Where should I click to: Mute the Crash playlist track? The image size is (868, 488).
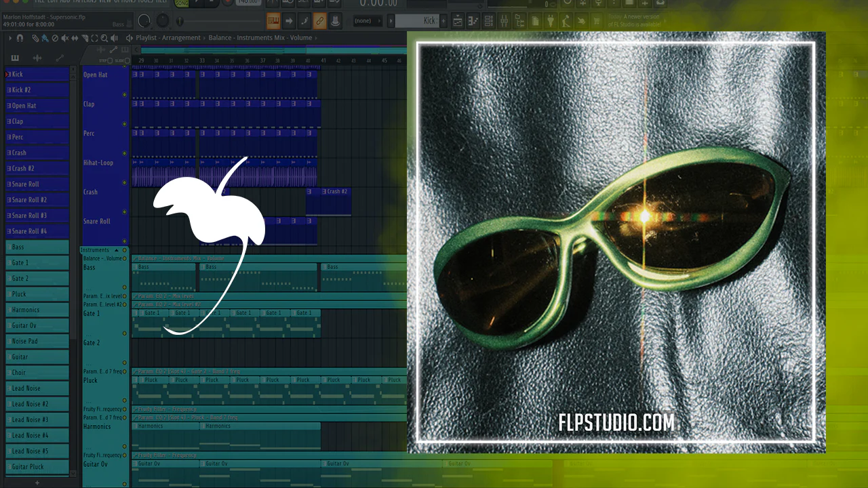pyautogui.click(x=125, y=211)
